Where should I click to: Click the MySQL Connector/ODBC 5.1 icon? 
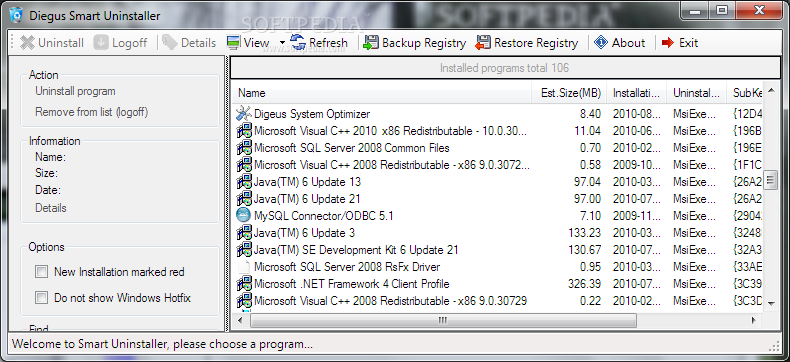244,215
